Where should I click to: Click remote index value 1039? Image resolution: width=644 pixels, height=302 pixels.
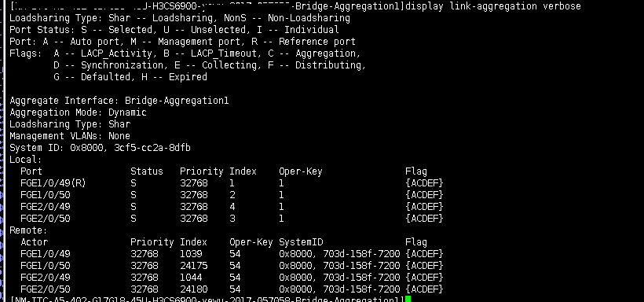click(191, 254)
